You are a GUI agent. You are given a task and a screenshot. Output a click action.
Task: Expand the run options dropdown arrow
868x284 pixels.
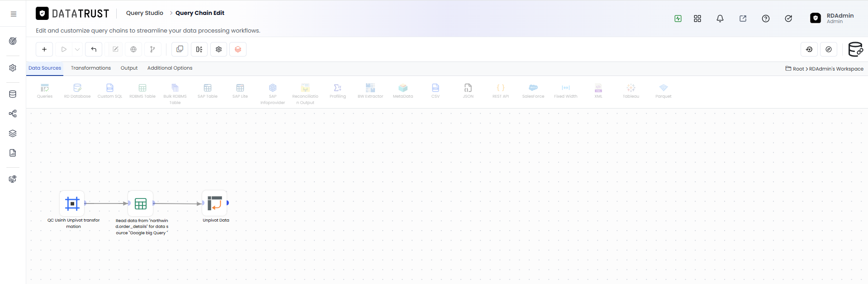pos(77,49)
